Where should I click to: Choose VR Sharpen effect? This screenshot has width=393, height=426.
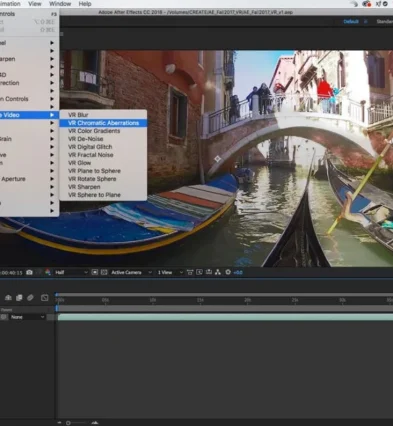(103, 187)
